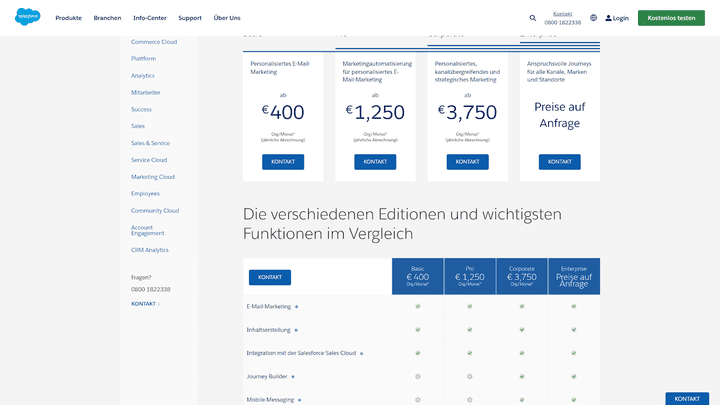This screenshot has height=405, width=720.
Task: Click floating KONTAKT button at bottom right
Action: (687, 399)
